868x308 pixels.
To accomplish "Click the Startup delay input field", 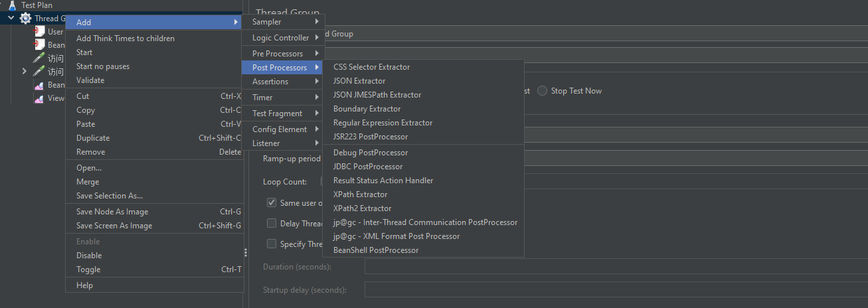I will click(616, 290).
